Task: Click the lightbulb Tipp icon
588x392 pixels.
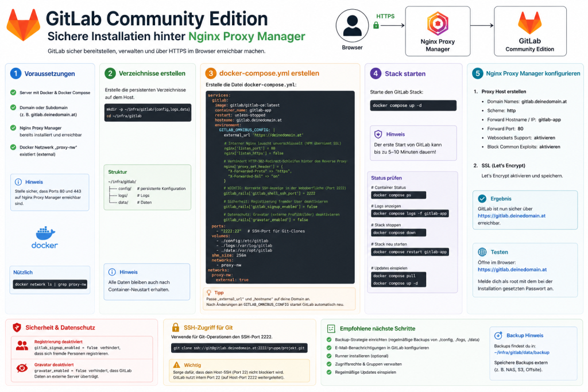Action: pos(209,292)
